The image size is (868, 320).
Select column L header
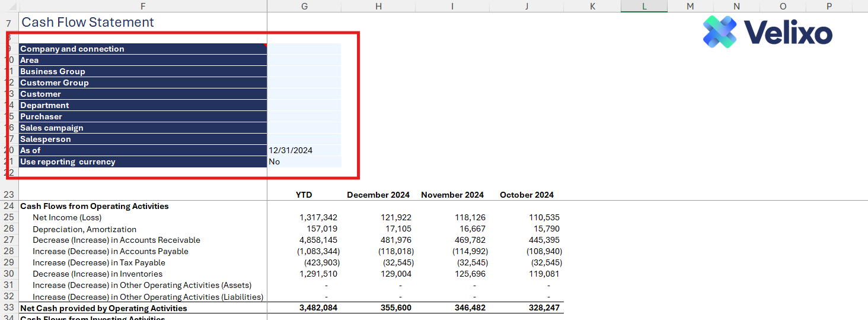pos(644,6)
